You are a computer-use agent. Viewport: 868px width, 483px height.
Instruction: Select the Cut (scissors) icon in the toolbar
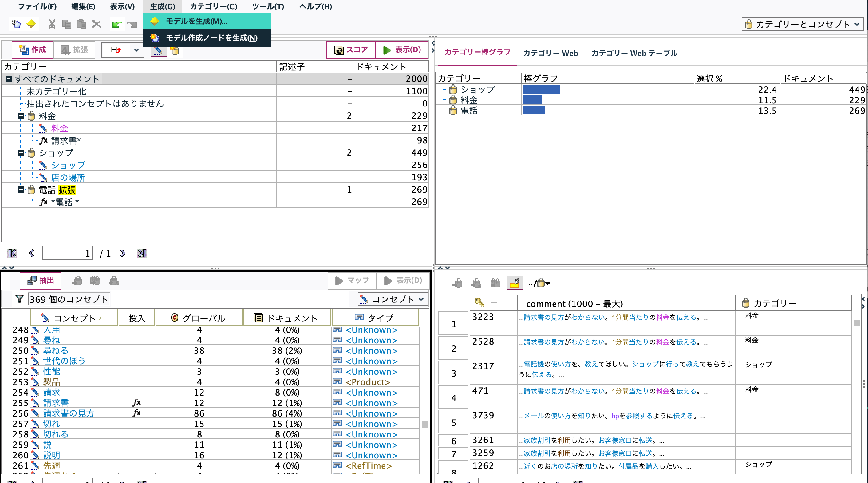[51, 24]
